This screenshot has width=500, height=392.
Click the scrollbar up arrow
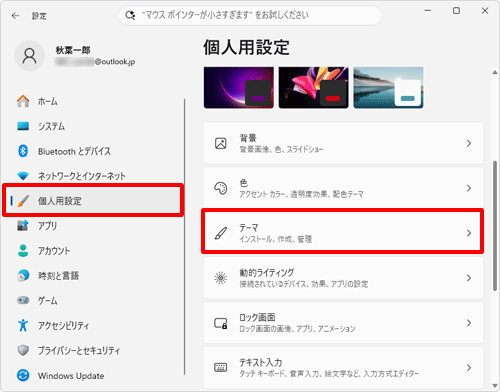coord(495,72)
